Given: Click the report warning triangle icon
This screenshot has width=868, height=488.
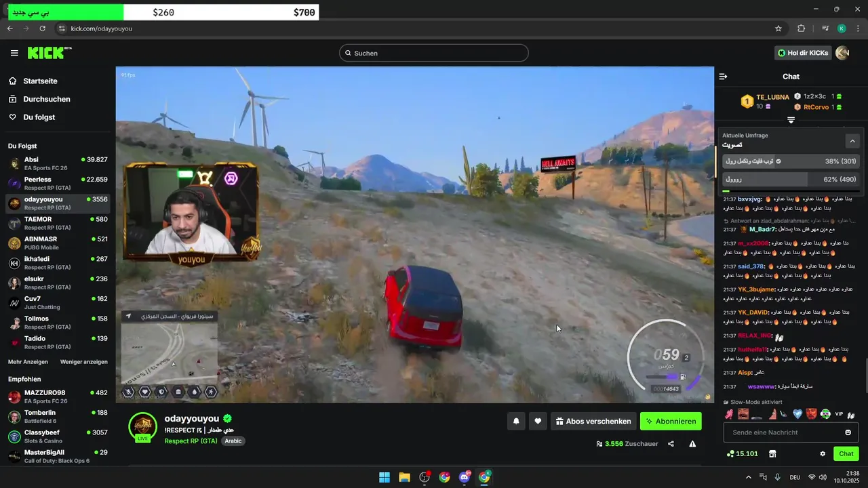Looking at the screenshot, I should tap(692, 444).
